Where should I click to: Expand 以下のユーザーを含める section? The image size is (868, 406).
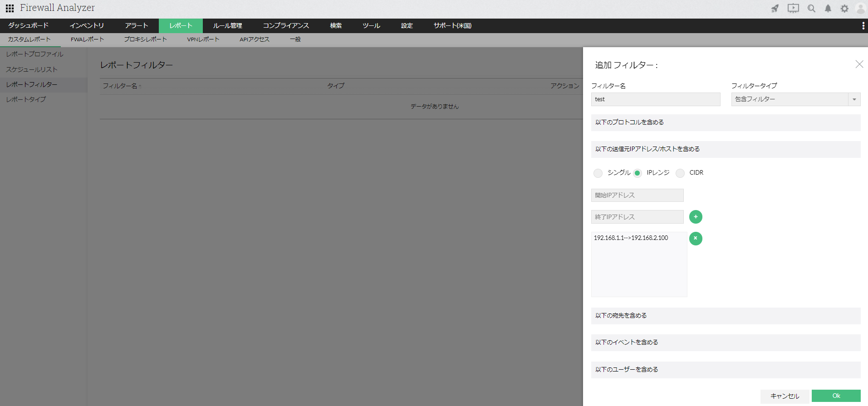click(x=726, y=370)
